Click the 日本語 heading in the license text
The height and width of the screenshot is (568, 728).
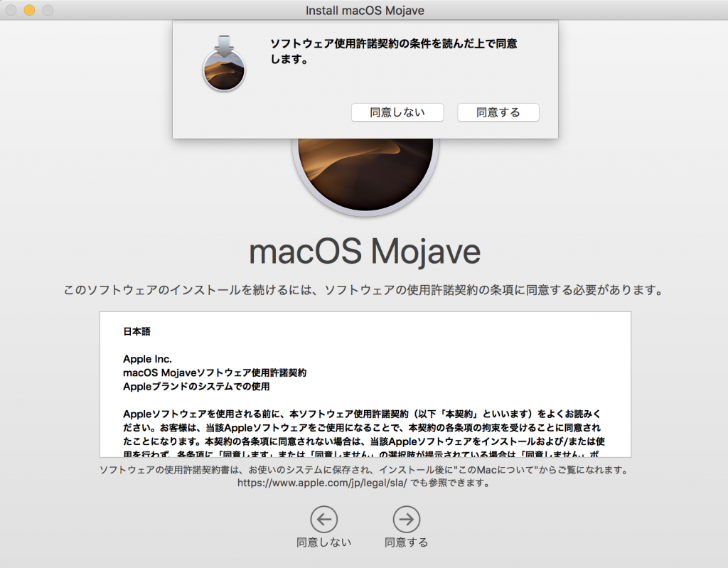pos(137,331)
